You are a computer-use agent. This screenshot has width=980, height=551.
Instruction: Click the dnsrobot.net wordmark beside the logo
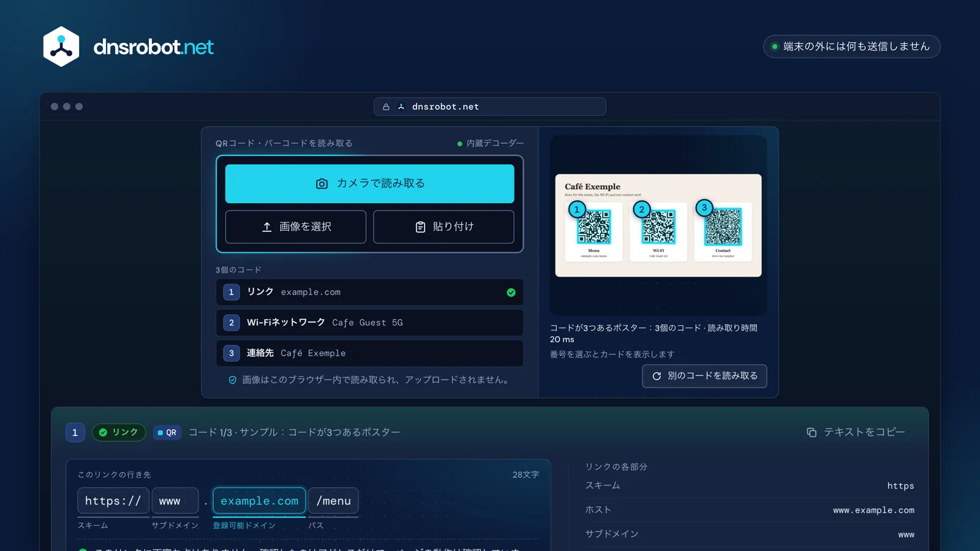(x=153, y=47)
